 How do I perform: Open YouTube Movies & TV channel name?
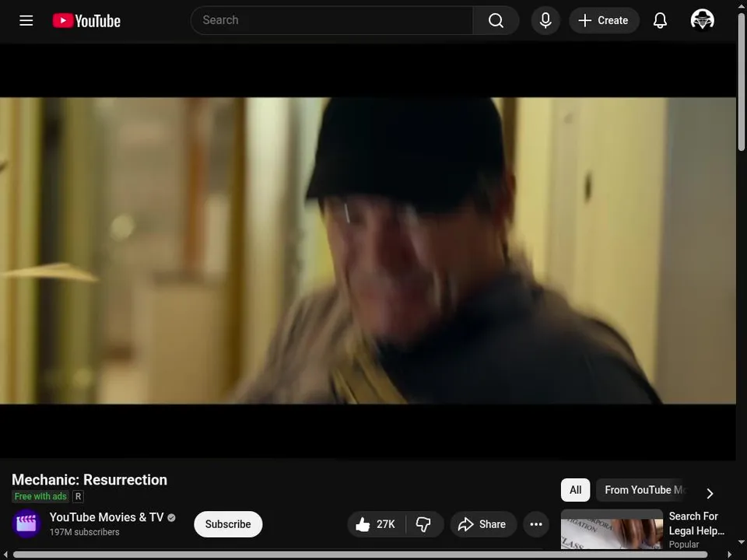[107, 517]
